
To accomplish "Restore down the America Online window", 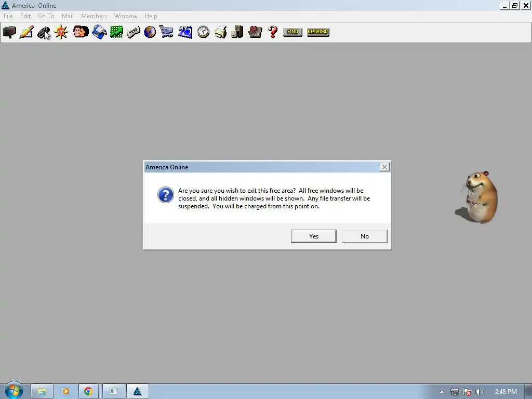I will pyautogui.click(x=515, y=5).
